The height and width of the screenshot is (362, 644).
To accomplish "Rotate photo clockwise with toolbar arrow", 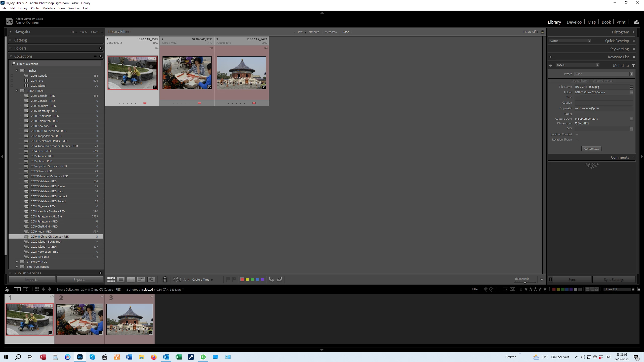I will click(279, 279).
